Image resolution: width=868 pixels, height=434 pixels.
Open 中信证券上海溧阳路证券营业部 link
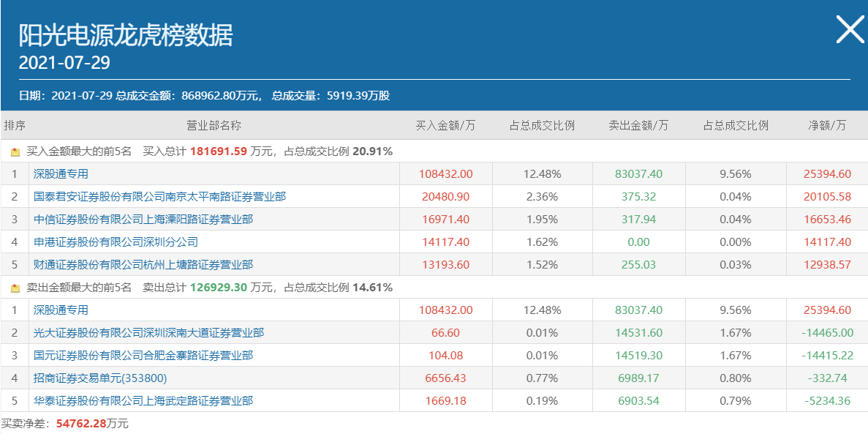[143, 220]
